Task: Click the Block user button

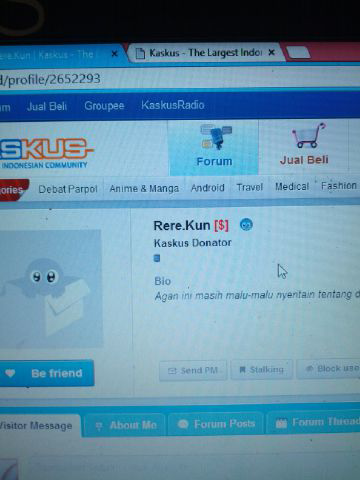Action: pyautogui.click(x=328, y=368)
